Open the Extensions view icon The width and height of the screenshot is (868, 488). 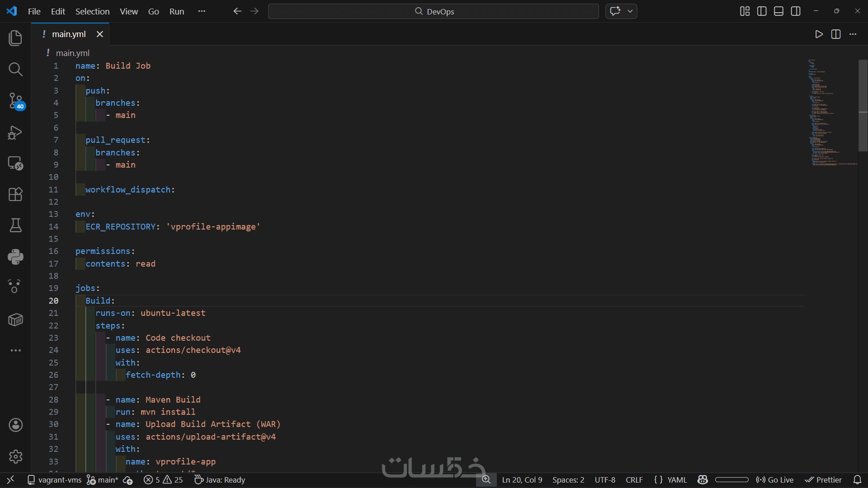pyautogui.click(x=15, y=194)
